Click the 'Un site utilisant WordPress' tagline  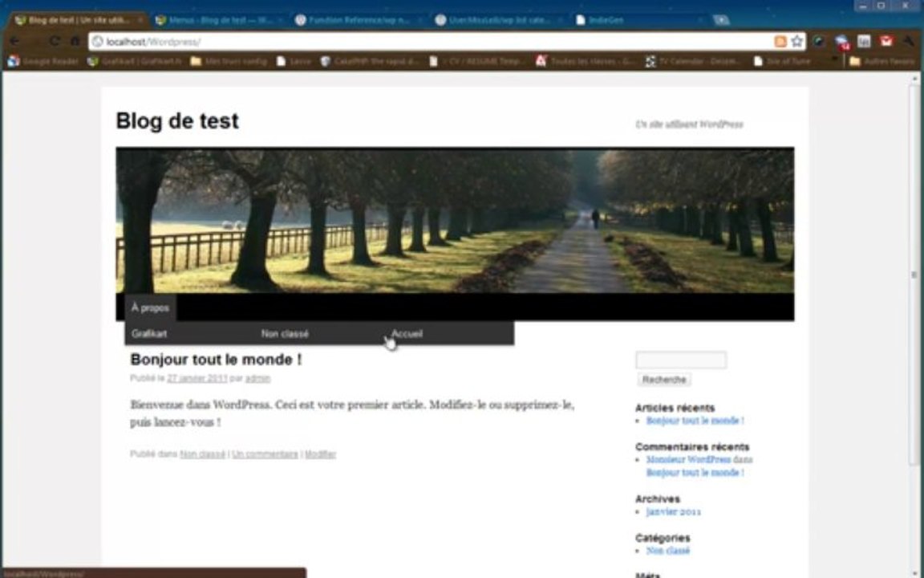[689, 124]
